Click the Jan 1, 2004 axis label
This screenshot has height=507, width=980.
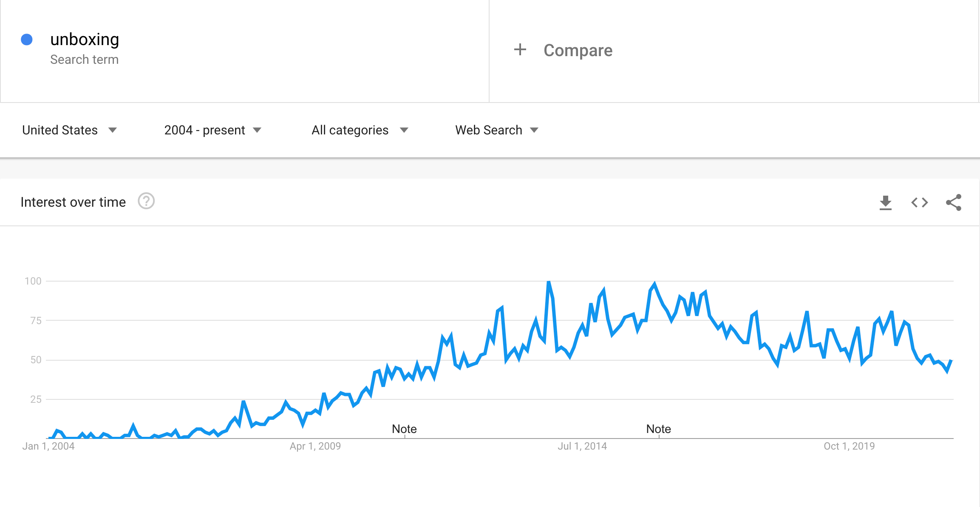tap(48, 446)
